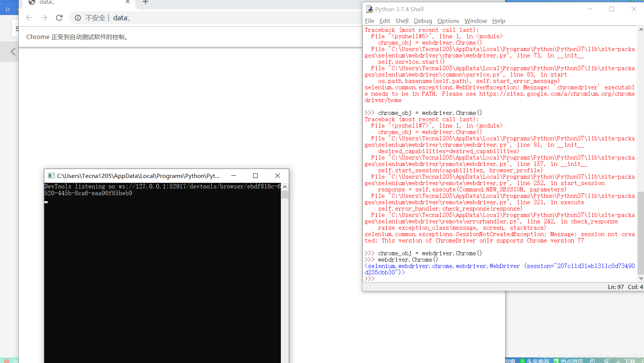This screenshot has width=644, height=363.
Task: Maximize the Python console window
Action: click(255, 176)
